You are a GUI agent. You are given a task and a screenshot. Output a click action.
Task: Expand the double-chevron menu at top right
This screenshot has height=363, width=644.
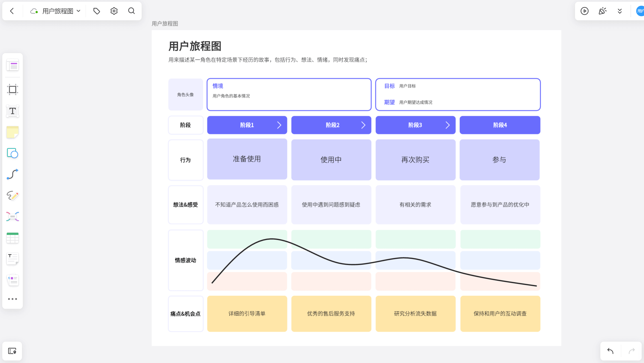[x=620, y=11]
